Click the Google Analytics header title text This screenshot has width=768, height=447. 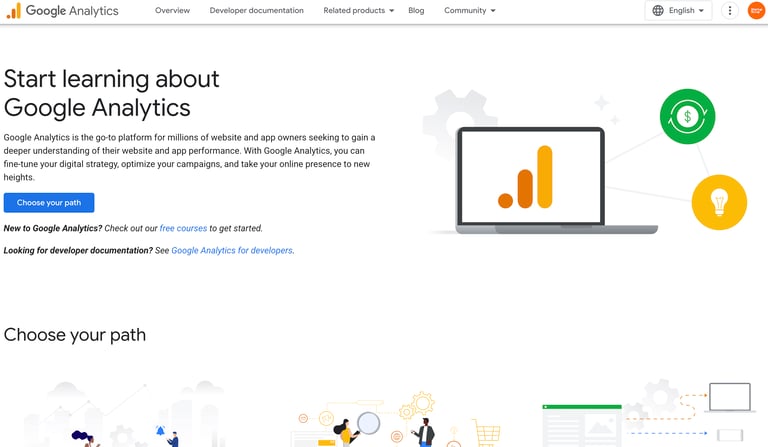coord(72,10)
